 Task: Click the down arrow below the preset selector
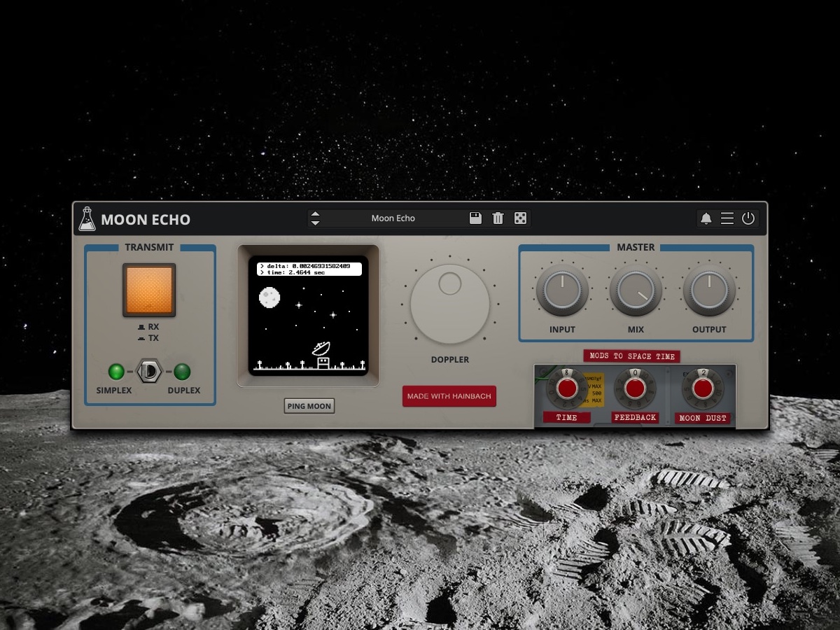[315, 222]
